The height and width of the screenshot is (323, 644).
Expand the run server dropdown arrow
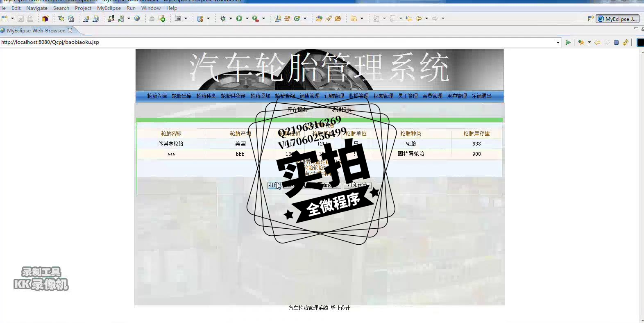pyautogui.click(x=129, y=18)
